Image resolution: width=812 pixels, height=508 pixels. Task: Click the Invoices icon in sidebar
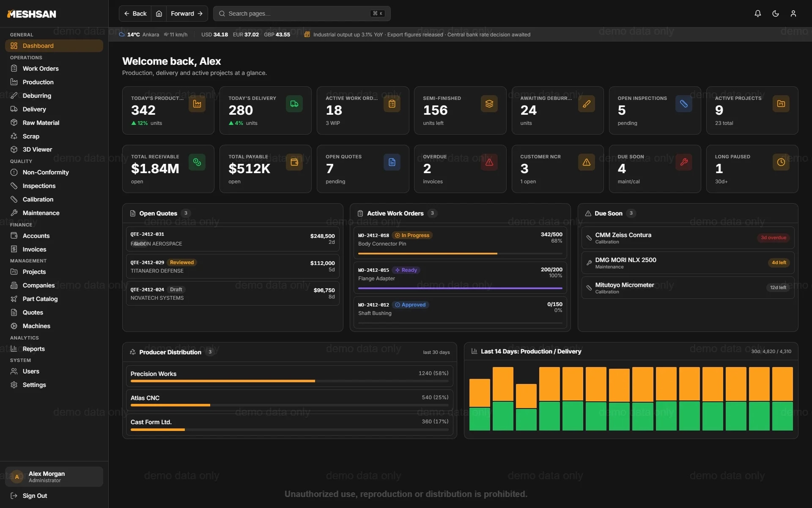[14, 249]
